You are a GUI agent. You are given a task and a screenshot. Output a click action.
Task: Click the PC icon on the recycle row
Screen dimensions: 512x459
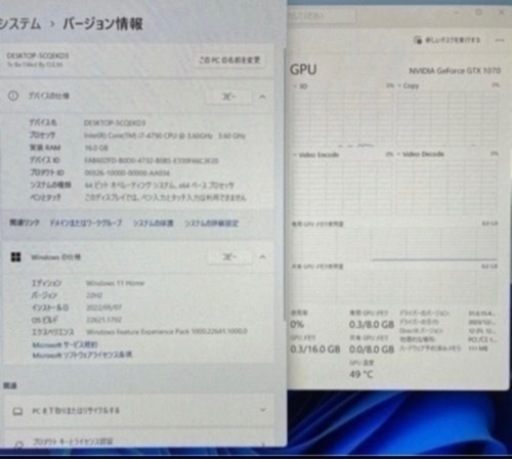tap(18, 411)
